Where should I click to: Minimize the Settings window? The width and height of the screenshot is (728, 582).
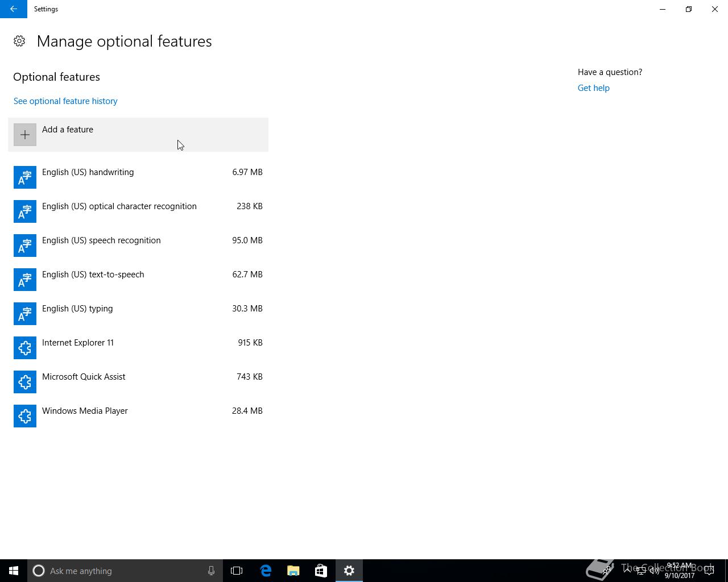(x=663, y=9)
